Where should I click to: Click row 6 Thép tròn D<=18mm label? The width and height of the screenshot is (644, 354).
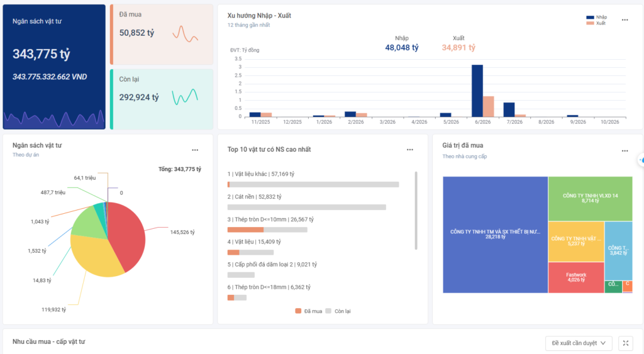pos(269,287)
